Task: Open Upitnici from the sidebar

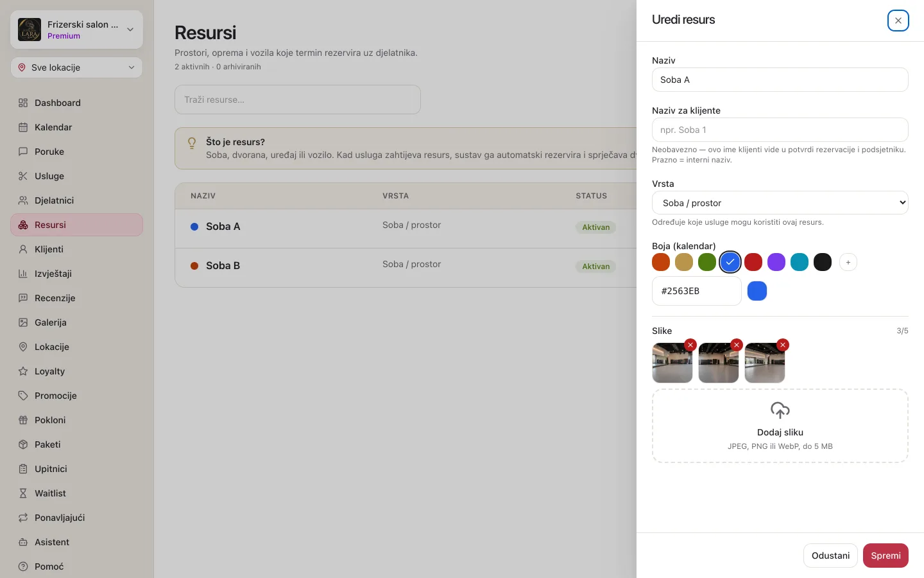Action: tap(76, 469)
